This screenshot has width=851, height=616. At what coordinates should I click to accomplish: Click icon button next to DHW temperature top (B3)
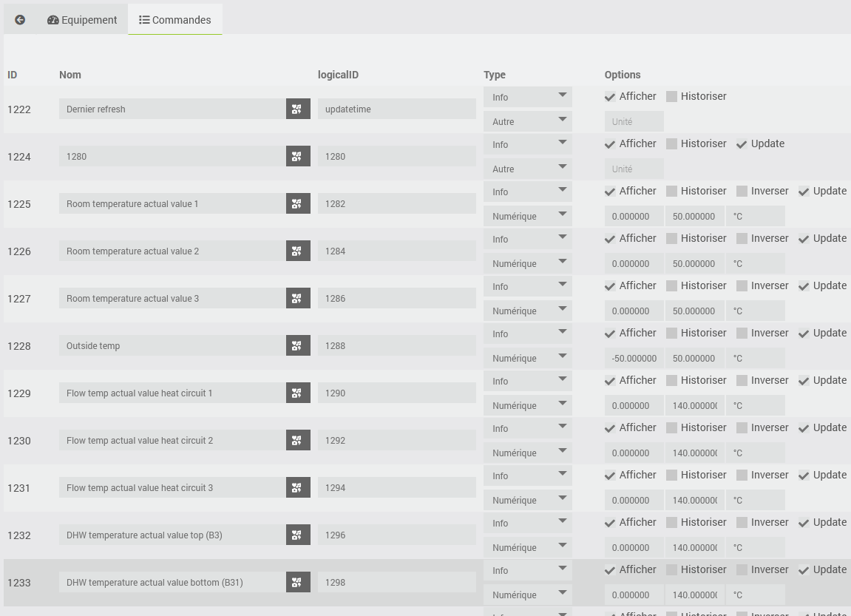click(297, 535)
